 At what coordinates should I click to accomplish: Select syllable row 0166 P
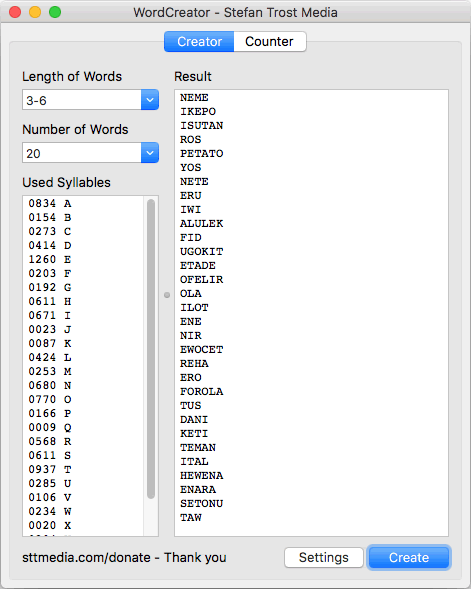click(x=50, y=414)
